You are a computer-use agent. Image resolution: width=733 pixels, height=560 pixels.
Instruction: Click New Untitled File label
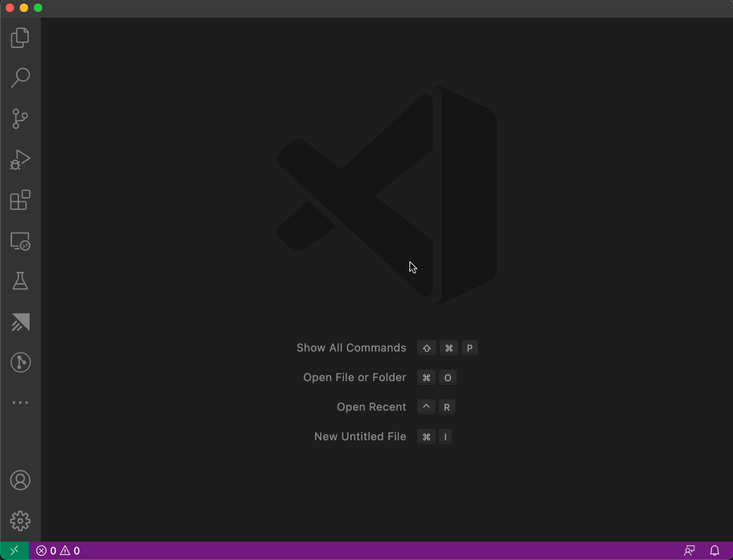360,436
